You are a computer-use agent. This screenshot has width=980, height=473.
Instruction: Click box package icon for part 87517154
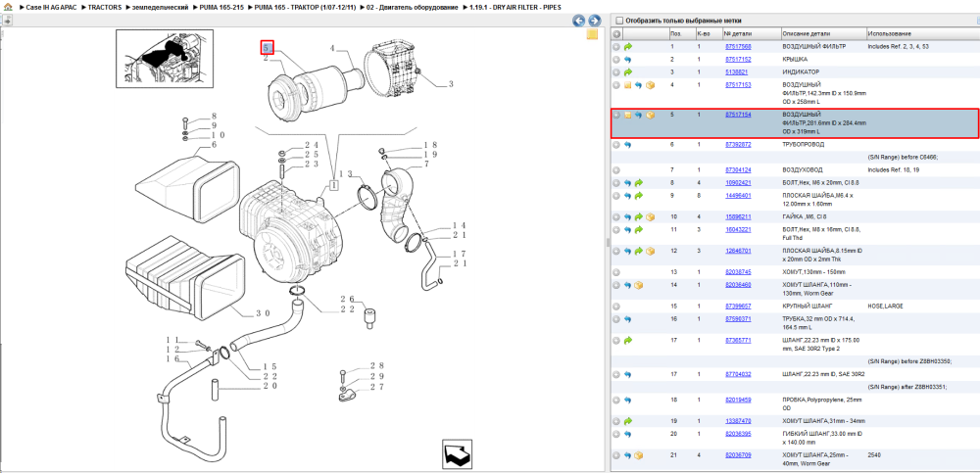650,116
